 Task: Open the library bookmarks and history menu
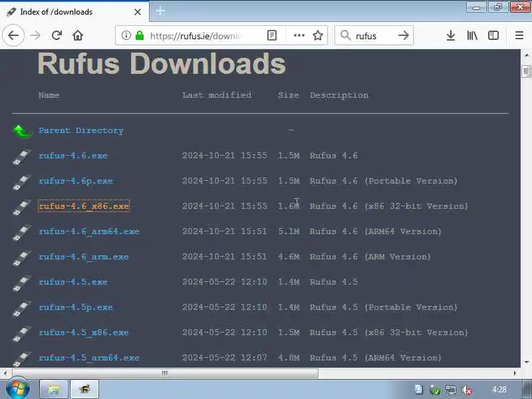[x=472, y=35]
